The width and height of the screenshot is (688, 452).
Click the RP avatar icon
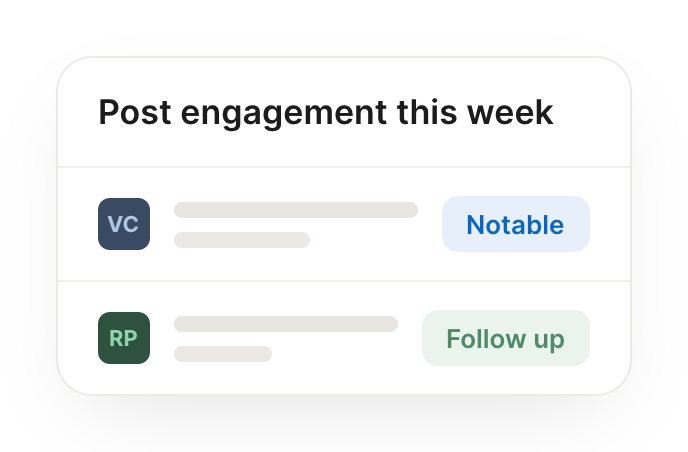[x=124, y=338]
